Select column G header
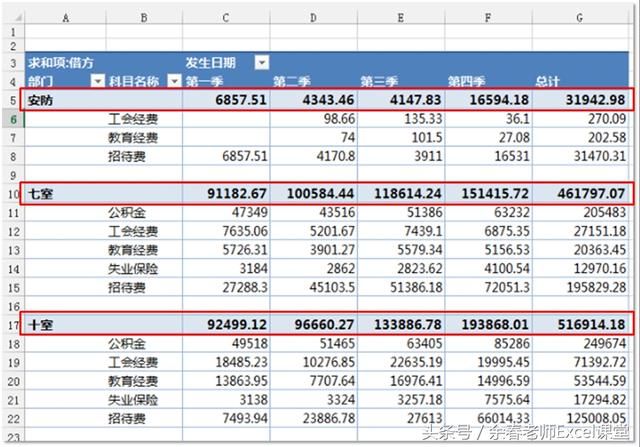 point(580,18)
